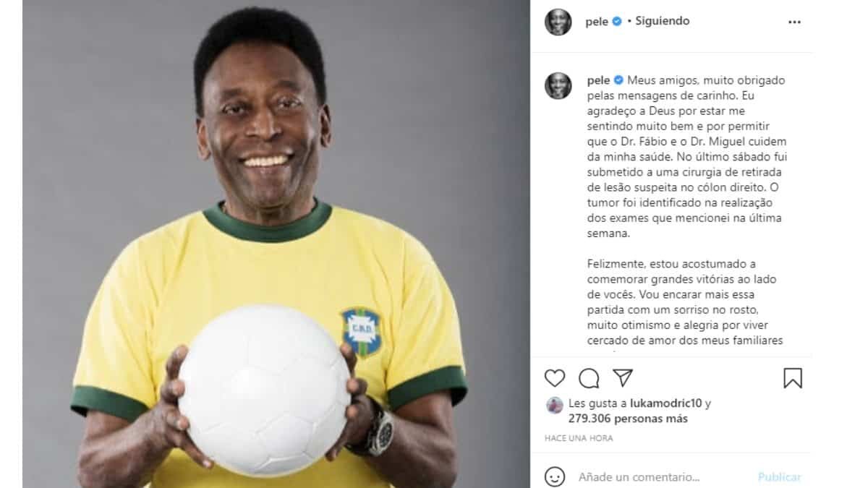The height and width of the screenshot is (488, 868).
Task: Share the post using paper plane icon
Action: point(623,377)
